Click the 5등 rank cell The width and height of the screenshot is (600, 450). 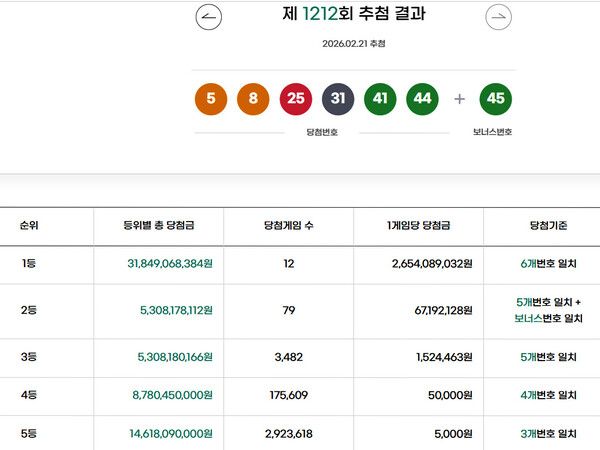click(29, 434)
